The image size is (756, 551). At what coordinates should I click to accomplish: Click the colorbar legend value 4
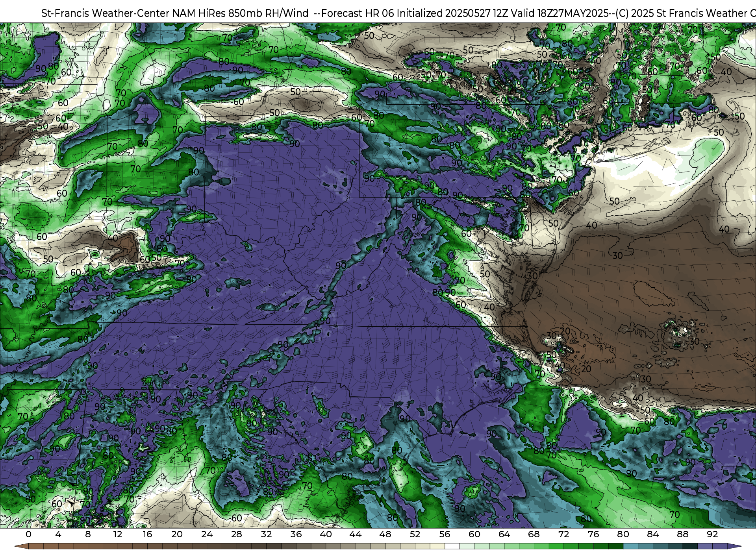pos(58,534)
